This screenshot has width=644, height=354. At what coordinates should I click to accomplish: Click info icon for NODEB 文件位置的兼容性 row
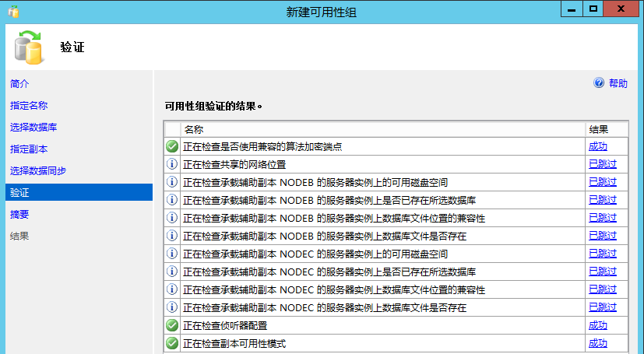pyautogui.click(x=172, y=218)
